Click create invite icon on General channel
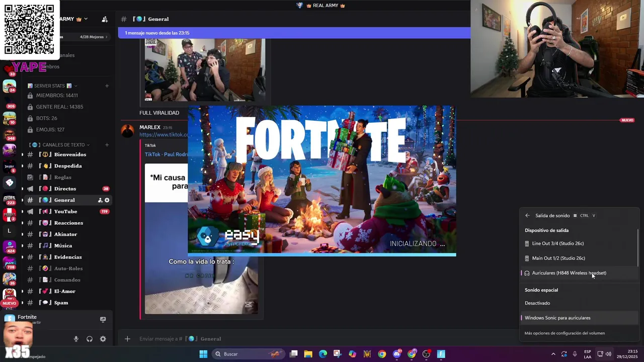Image resolution: width=644 pixels, height=362 pixels. point(100,200)
